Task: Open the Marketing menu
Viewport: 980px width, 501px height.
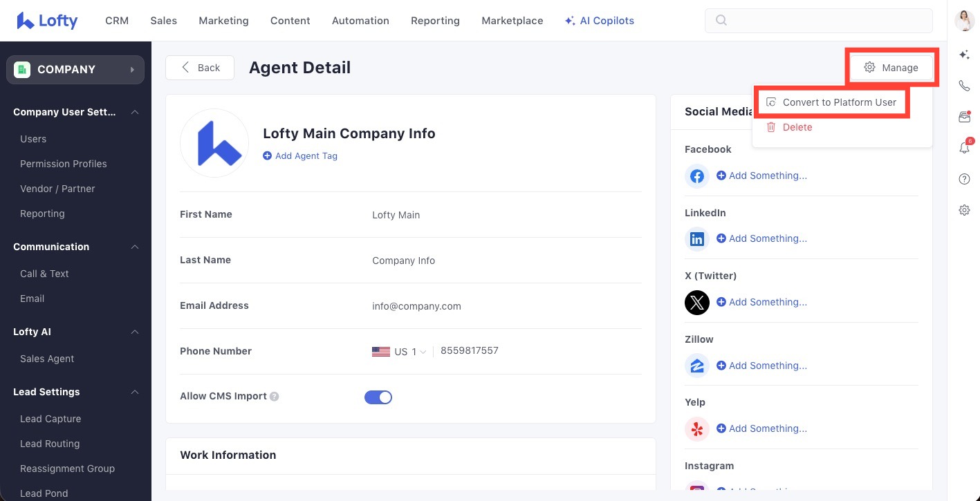Action: [223, 21]
